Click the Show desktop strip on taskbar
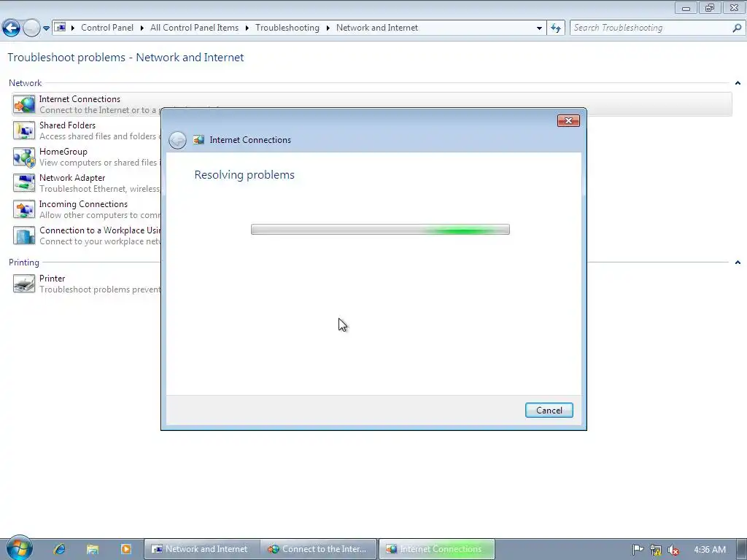Screen dimensions: 747x560 point(742,549)
